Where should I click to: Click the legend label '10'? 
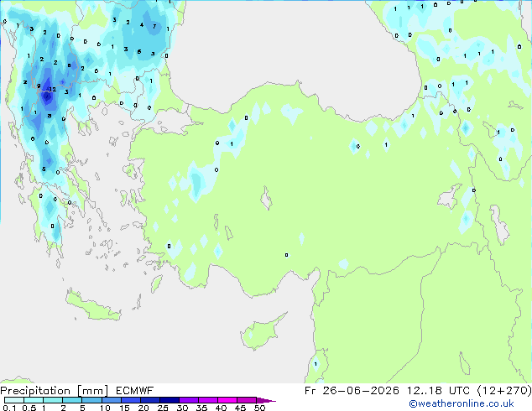(105, 408)
